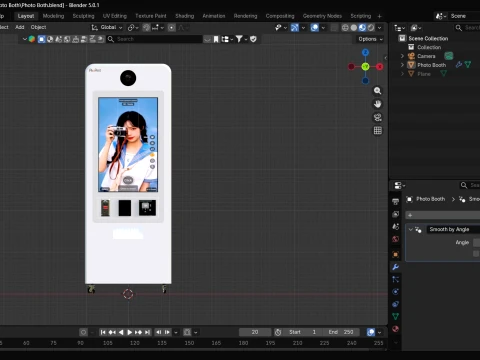Click the asset Search field in viewport

pyautogui.click(x=155, y=39)
